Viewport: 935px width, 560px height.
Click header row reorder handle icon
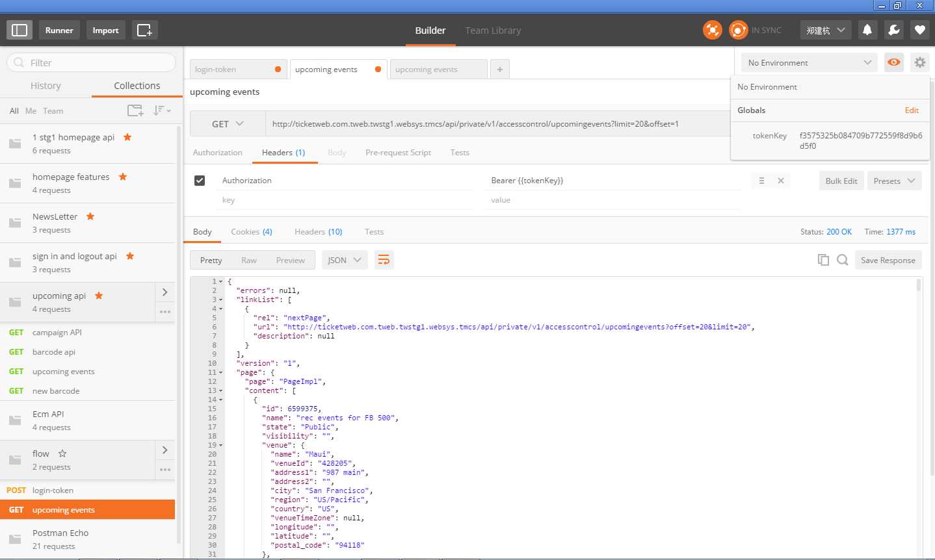coord(761,181)
